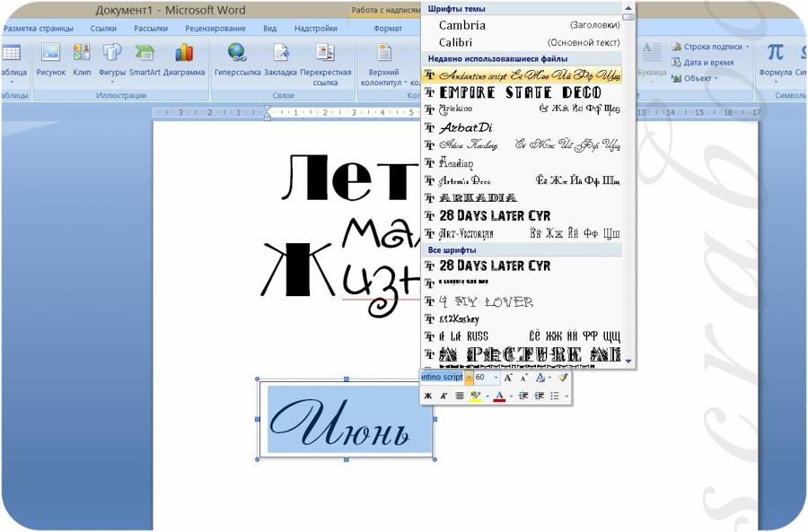Screen dimensions: 808x532
Task: Expand the Строка подписи dropdown
Action: tap(747, 47)
